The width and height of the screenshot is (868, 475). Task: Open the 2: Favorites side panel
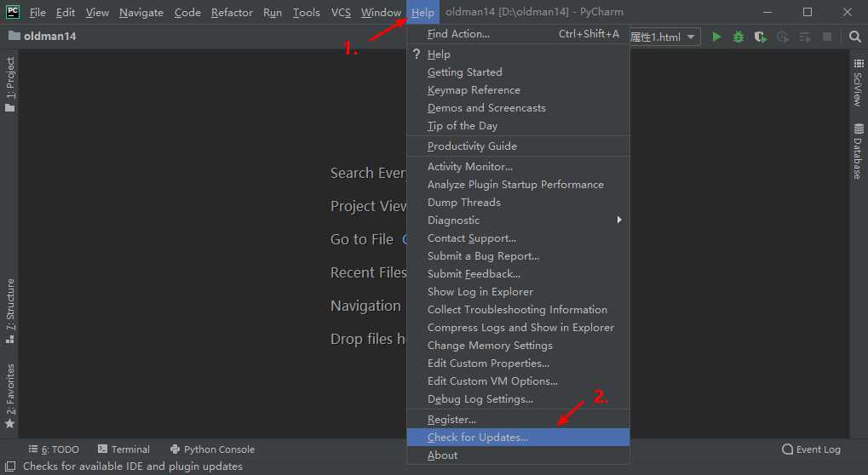pyautogui.click(x=10, y=396)
